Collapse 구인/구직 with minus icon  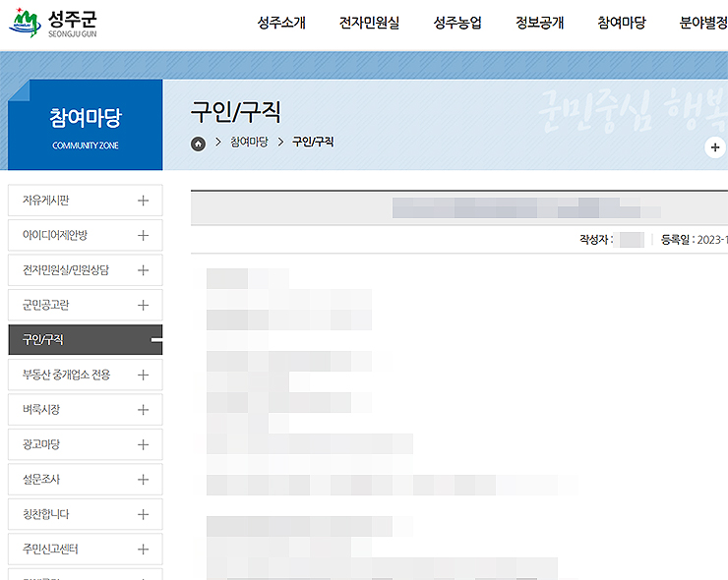click(x=157, y=340)
